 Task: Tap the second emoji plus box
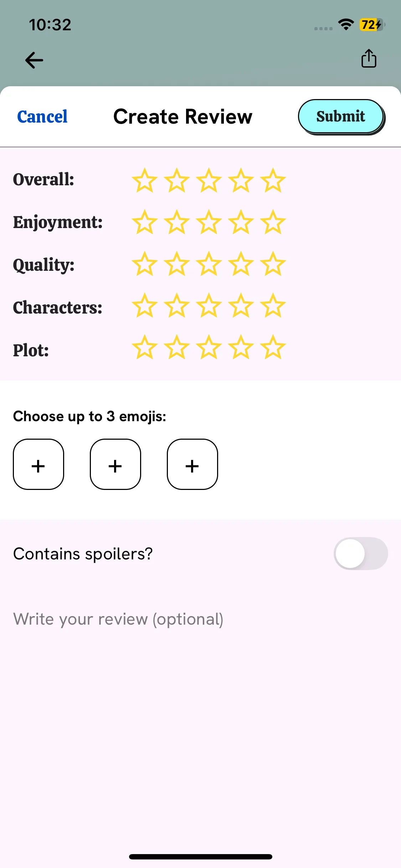(115, 464)
